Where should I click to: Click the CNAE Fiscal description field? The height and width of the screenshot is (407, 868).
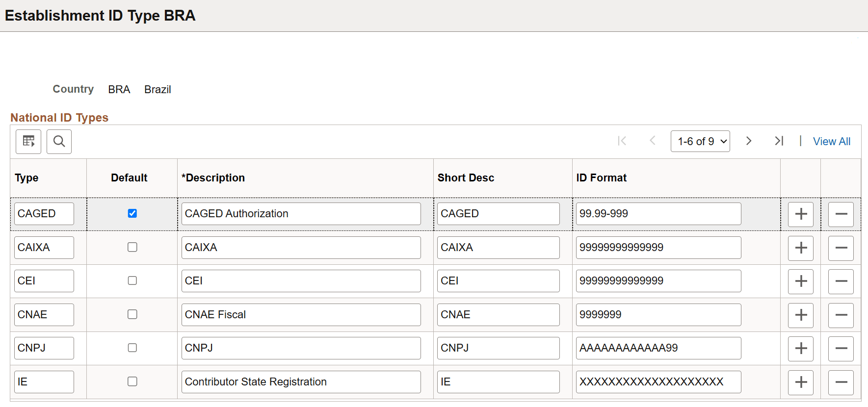pyautogui.click(x=301, y=315)
